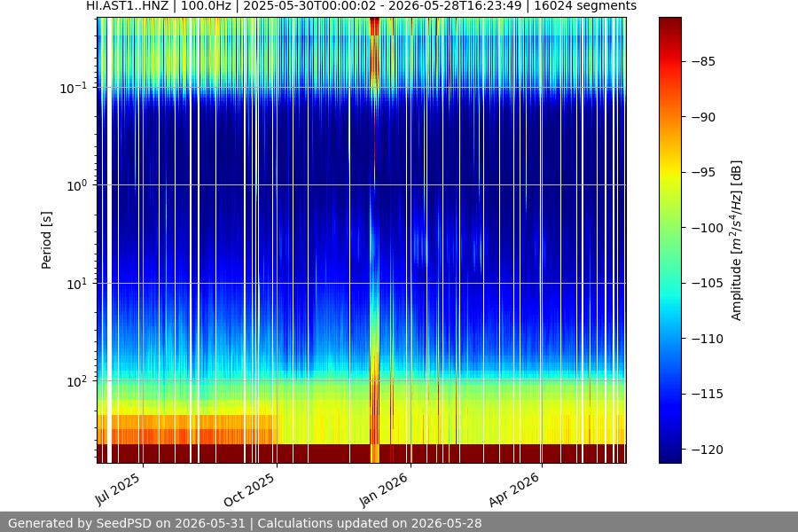Image resolution: width=798 pixels, height=532 pixels.
Task: Click the −105 colorbar tick label
Action: click(708, 283)
